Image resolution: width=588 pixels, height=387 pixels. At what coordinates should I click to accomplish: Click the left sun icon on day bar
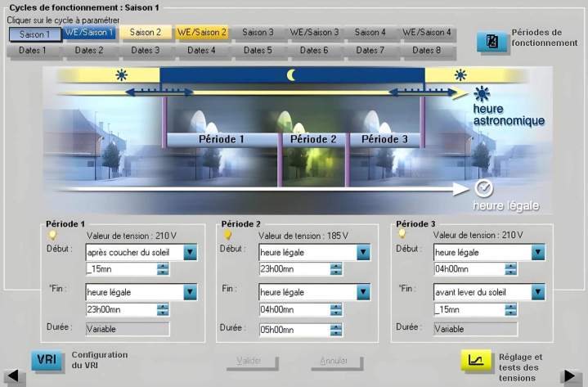click(x=122, y=75)
